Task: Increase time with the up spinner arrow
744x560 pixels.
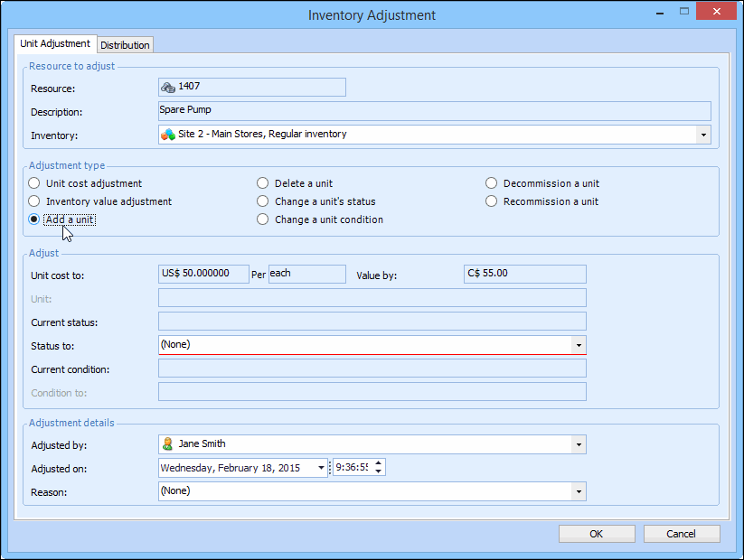Action: (379, 463)
